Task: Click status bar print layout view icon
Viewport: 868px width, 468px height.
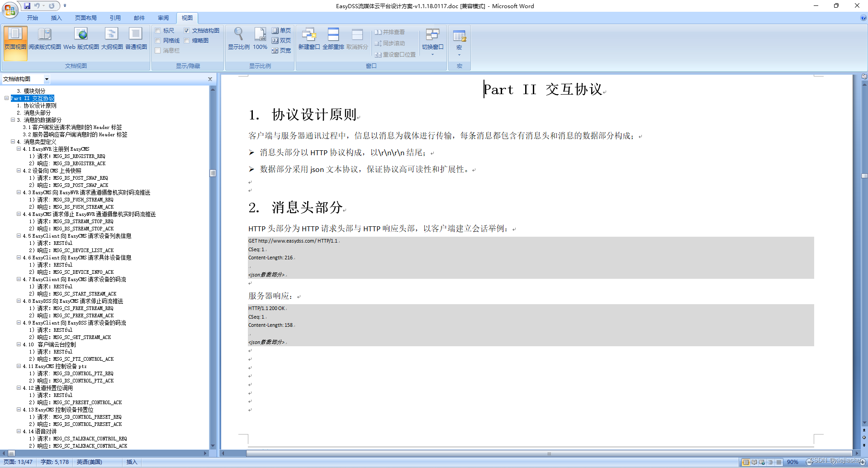Action: [x=745, y=462]
